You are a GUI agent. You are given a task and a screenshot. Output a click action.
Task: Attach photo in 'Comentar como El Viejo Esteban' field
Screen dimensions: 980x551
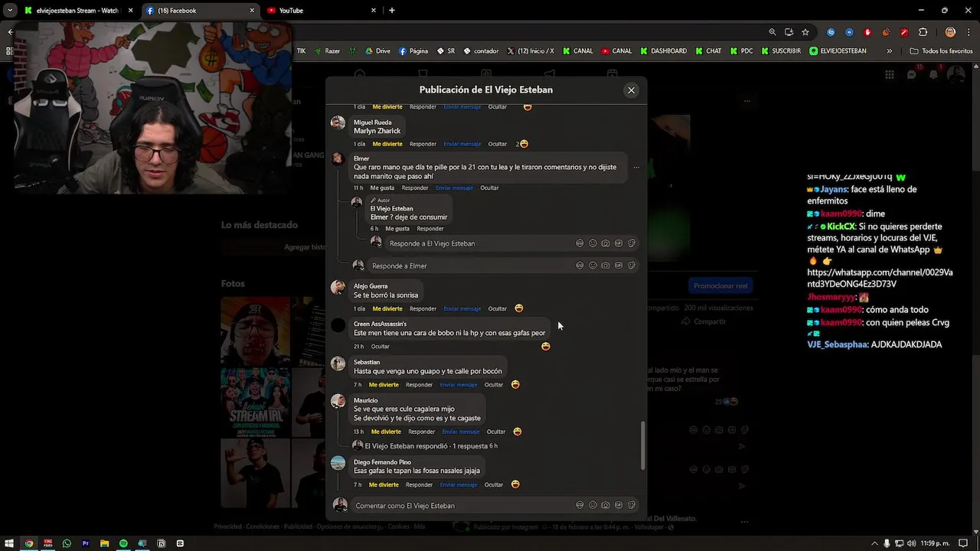(606, 505)
